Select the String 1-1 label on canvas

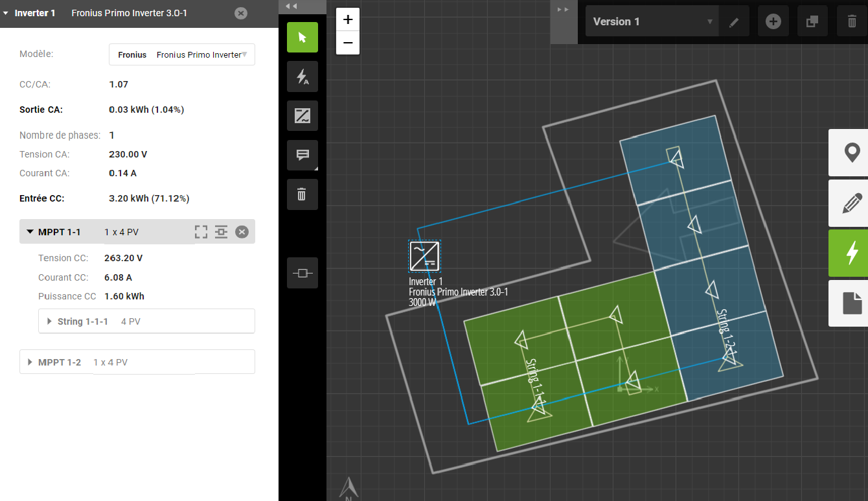point(534,384)
